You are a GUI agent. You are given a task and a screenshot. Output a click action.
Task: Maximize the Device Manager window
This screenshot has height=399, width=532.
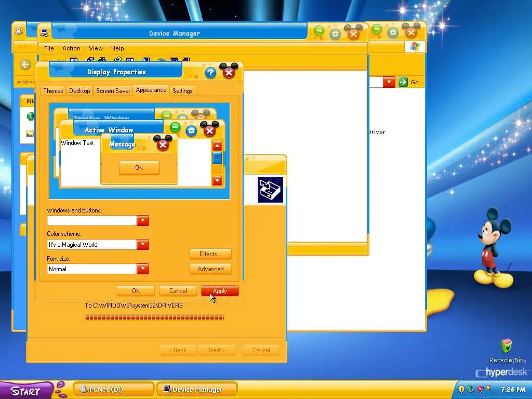[335, 34]
